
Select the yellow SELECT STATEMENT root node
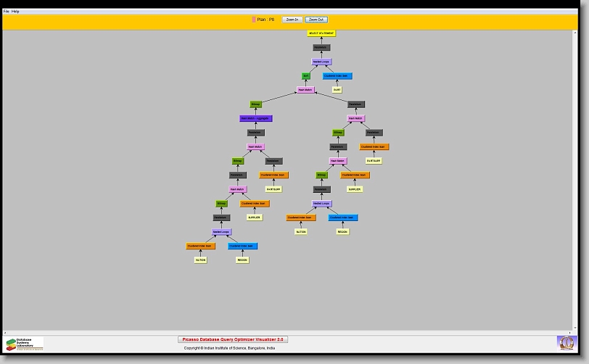point(321,33)
